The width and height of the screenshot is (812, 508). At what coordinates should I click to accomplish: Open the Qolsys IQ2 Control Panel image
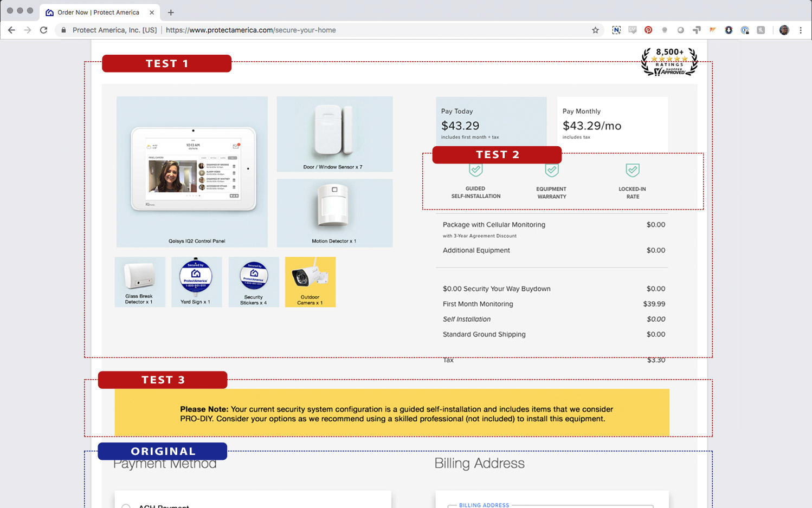coord(192,172)
